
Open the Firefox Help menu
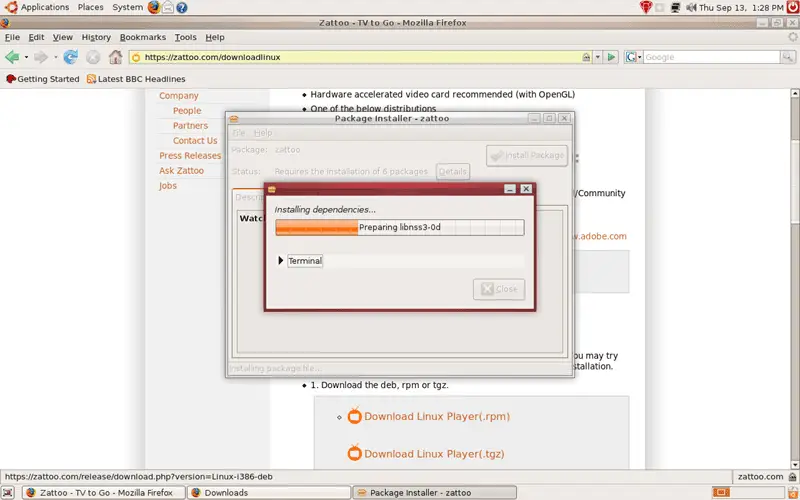click(215, 37)
